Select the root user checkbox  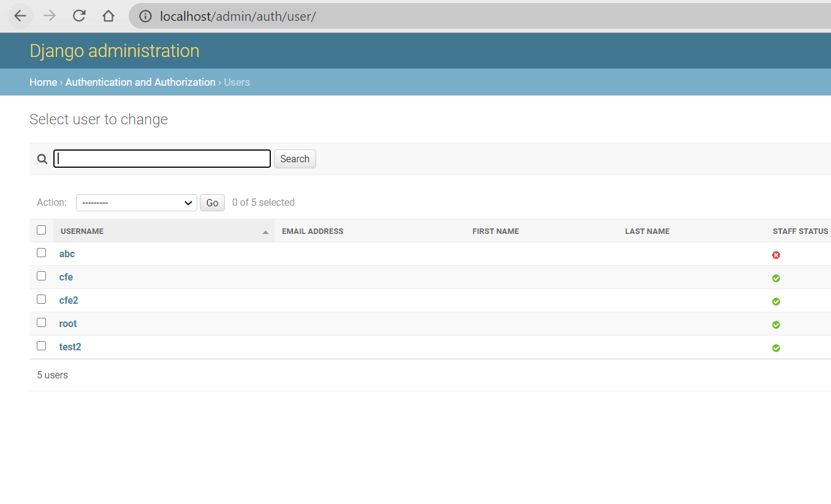pos(42,322)
